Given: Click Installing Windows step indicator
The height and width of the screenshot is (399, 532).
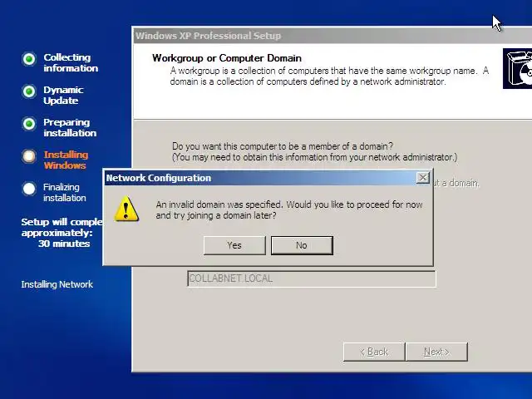Looking at the screenshot, I should [29, 156].
